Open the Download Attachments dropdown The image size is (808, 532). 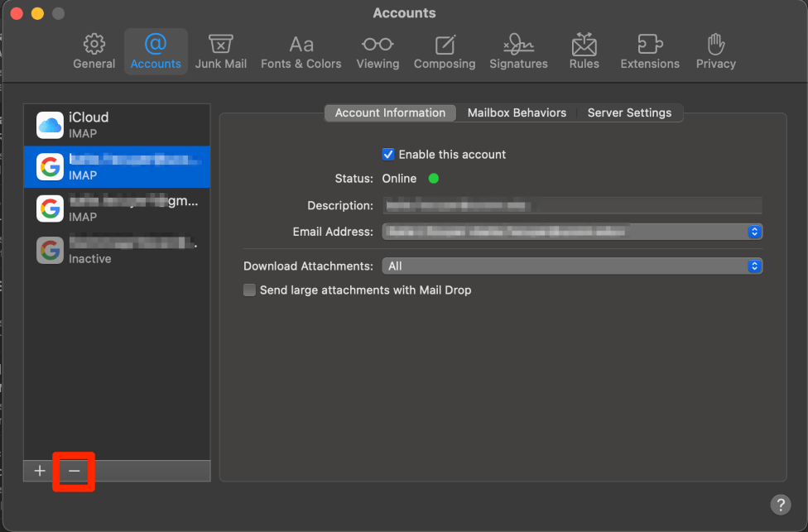[754, 266]
